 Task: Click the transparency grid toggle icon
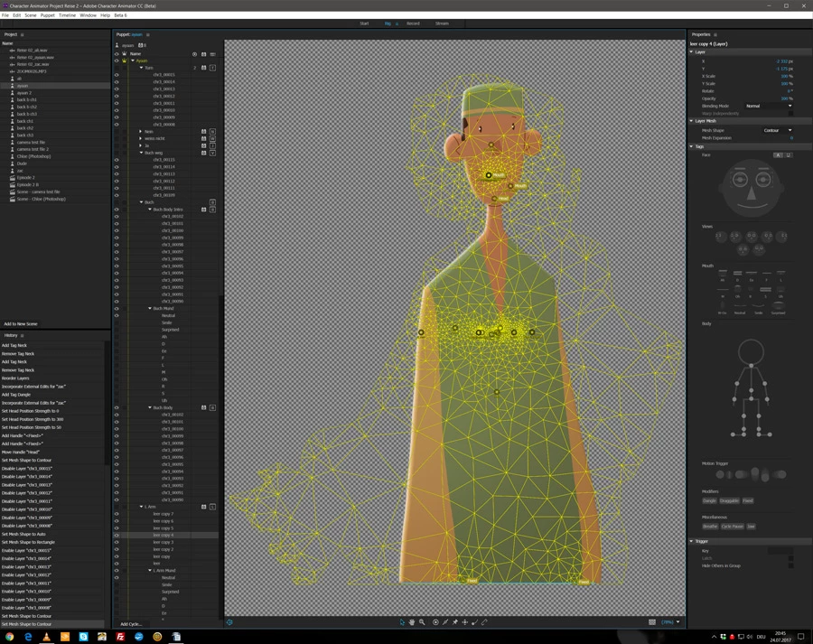(652, 622)
